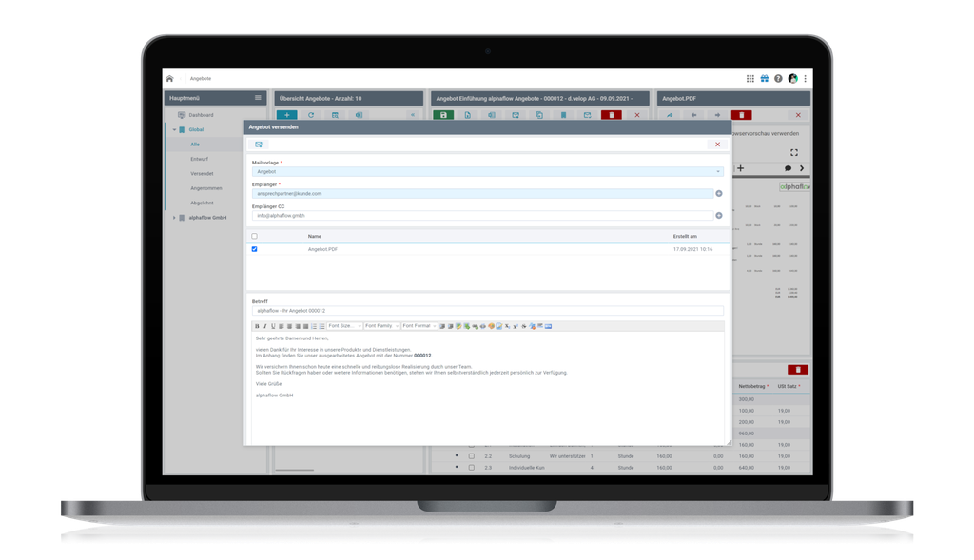Edit the Betreff subject field

click(488, 310)
